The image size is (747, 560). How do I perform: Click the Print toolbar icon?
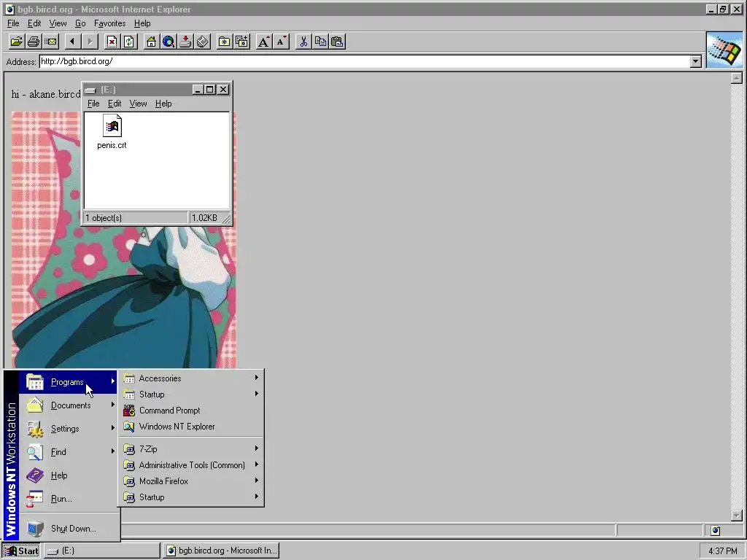34,42
